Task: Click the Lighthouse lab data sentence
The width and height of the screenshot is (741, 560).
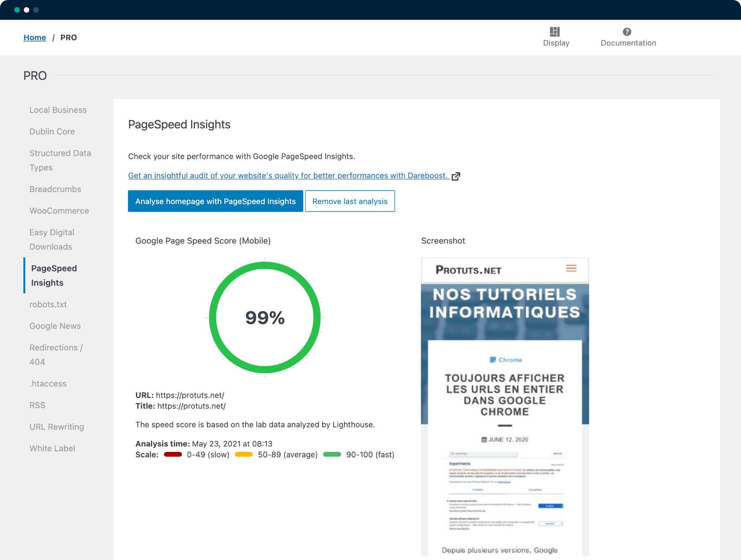Action: (255, 425)
